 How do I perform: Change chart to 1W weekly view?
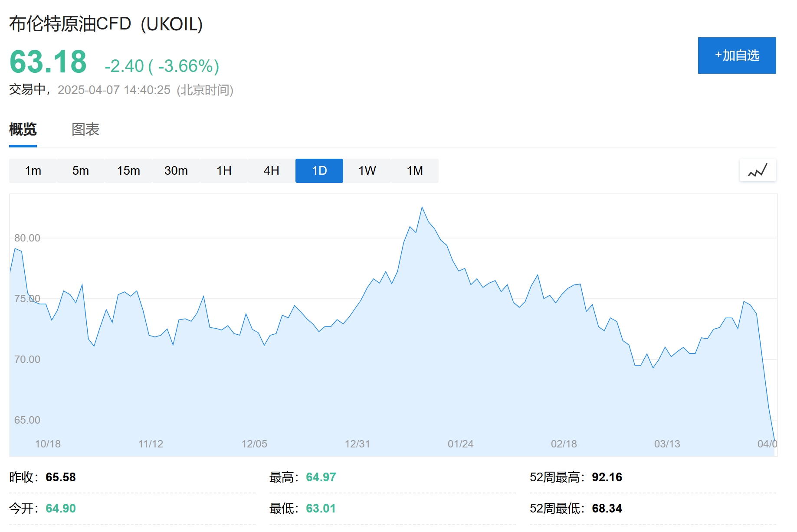click(367, 171)
